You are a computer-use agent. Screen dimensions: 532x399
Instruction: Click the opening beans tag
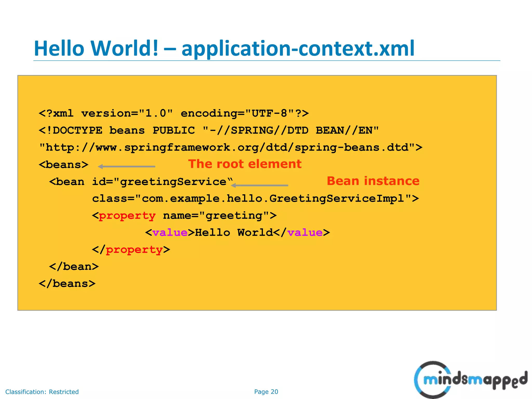[x=64, y=165]
